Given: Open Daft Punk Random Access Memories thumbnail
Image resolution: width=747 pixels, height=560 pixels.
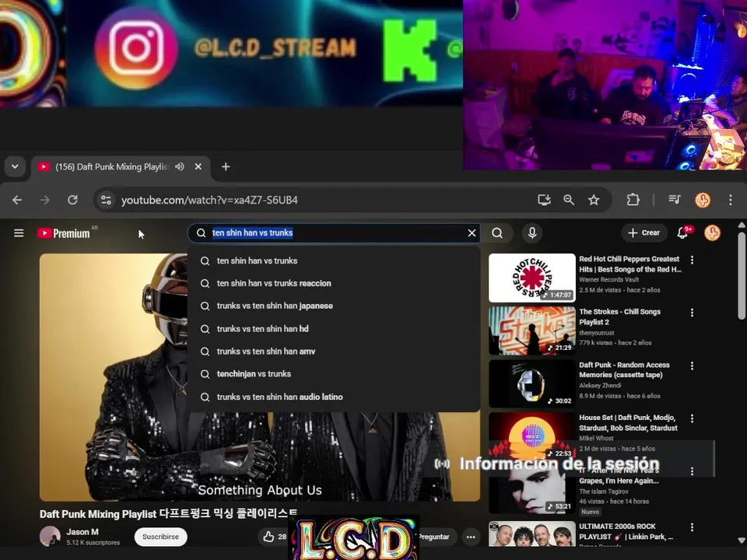Looking at the screenshot, I should pyautogui.click(x=531, y=383).
